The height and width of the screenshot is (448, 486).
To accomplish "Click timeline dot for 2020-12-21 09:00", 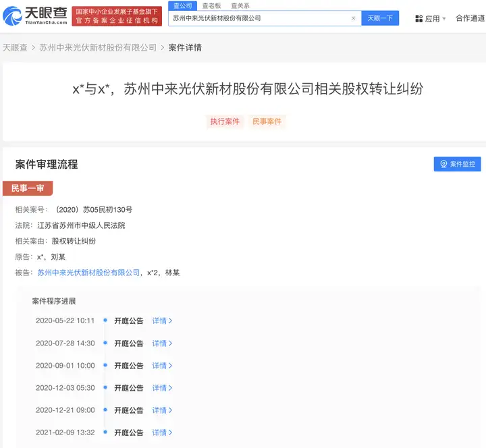I will (x=105, y=410).
